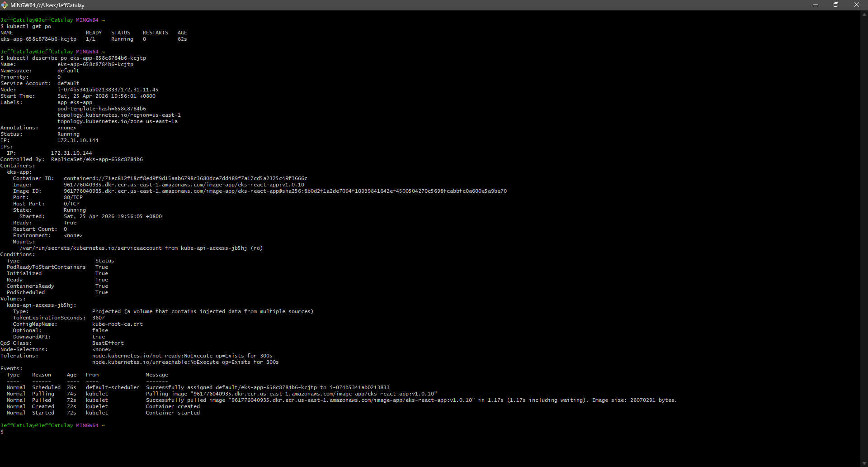Click the Started timestamp 19:56:05 +0800
This screenshot has height=467, width=868.
point(113,216)
